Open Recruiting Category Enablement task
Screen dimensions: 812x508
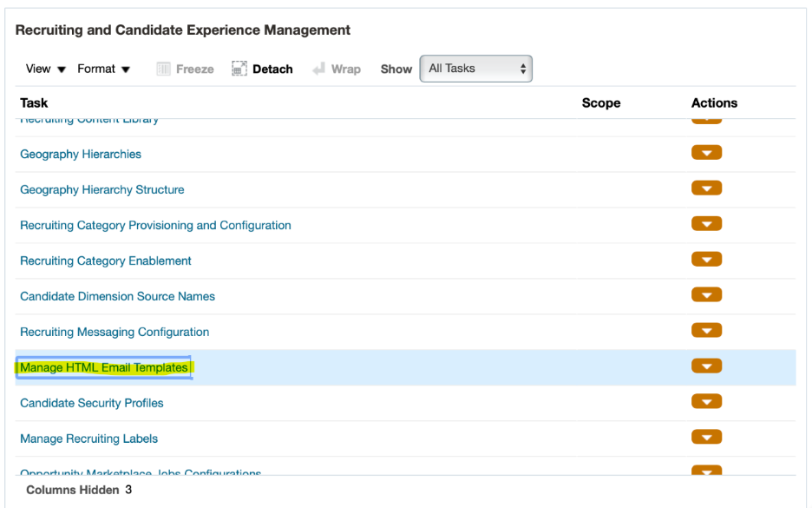click(x=106, y=261)
